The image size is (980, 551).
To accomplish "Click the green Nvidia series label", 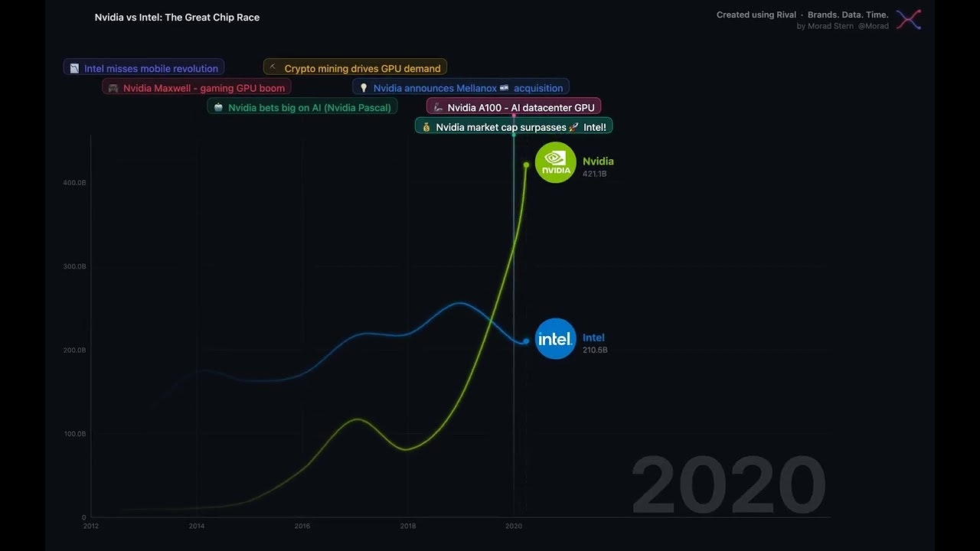I will tap(598, 161).
